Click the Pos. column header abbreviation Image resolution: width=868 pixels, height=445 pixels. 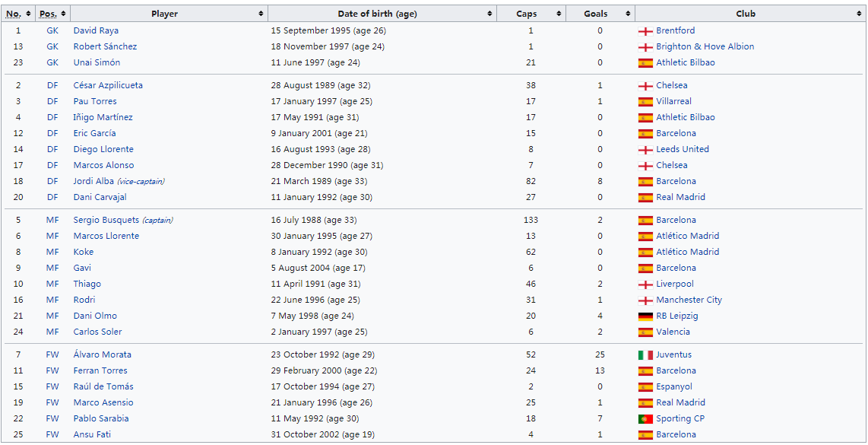point(48,14)
